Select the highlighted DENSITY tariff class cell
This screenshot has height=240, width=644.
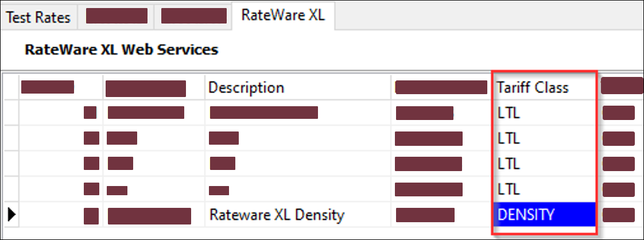pyautogui.click(x=544, y=215)
